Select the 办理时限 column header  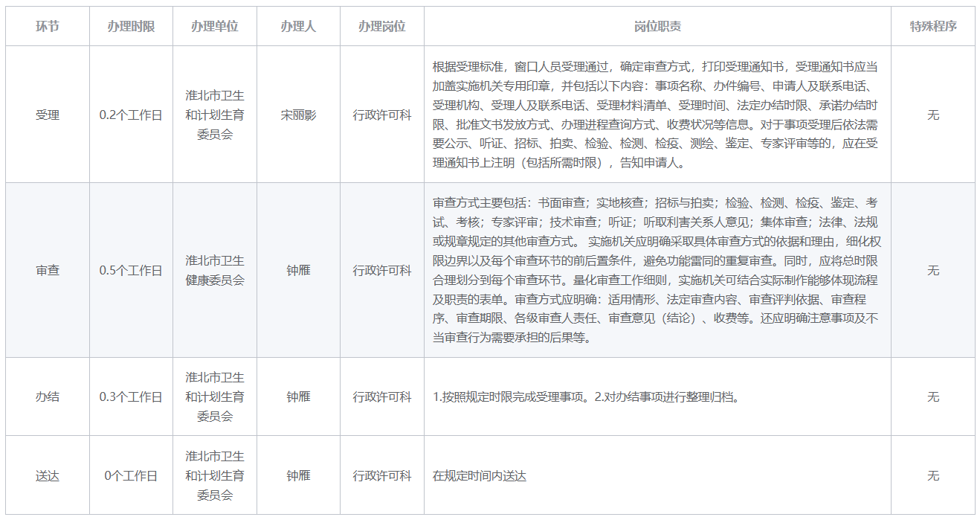(131, 26)
